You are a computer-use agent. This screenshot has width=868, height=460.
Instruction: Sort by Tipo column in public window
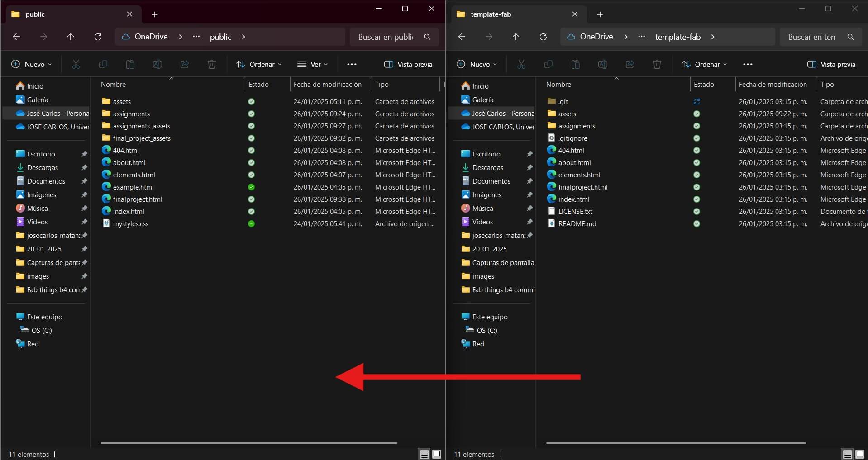click(x=382, y=84)
